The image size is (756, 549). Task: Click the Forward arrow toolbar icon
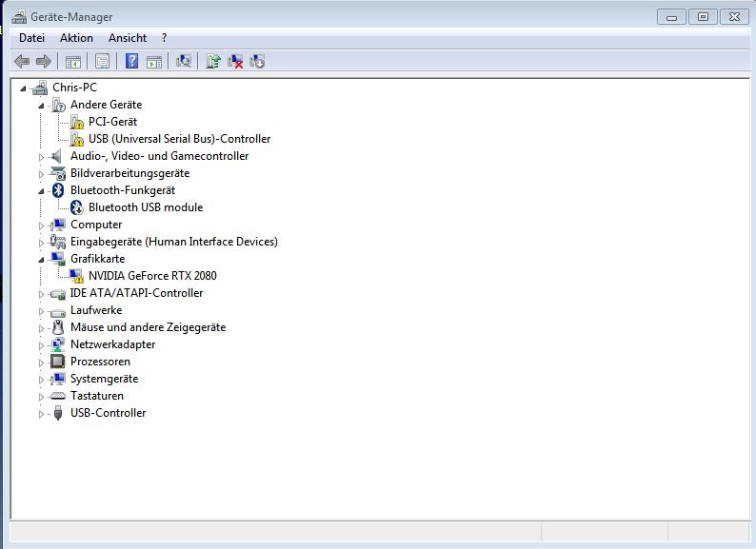pyautogui.click(x=44, y=61)
